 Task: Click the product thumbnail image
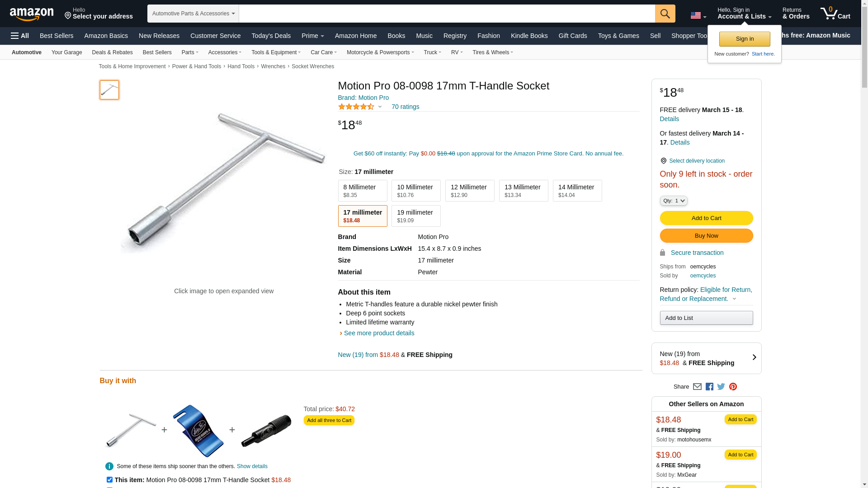(109, 90)
